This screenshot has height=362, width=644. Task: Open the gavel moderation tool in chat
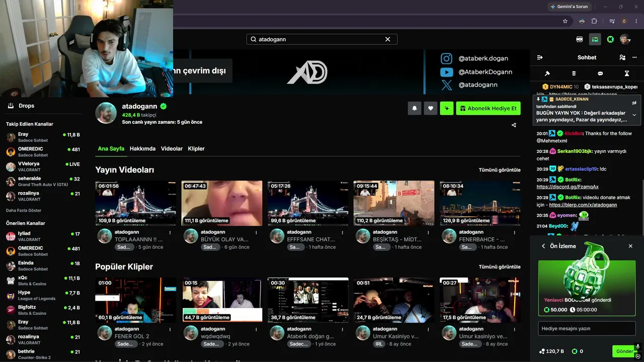(547, 73)
